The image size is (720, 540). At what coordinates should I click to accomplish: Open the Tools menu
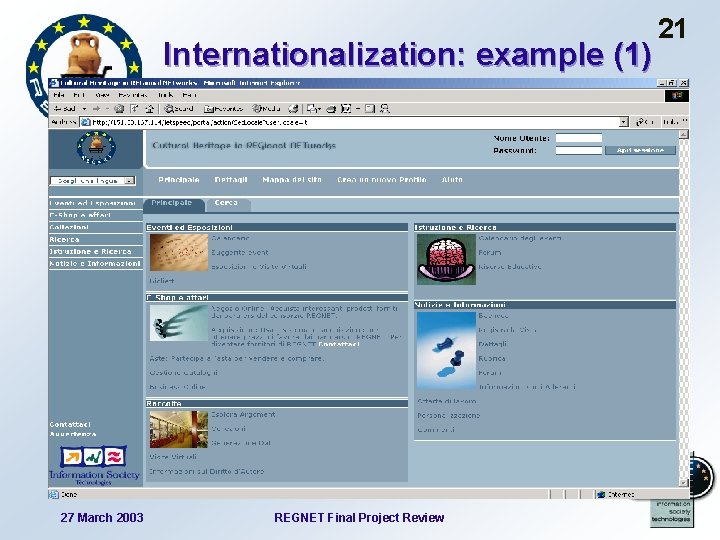point(165,96)
